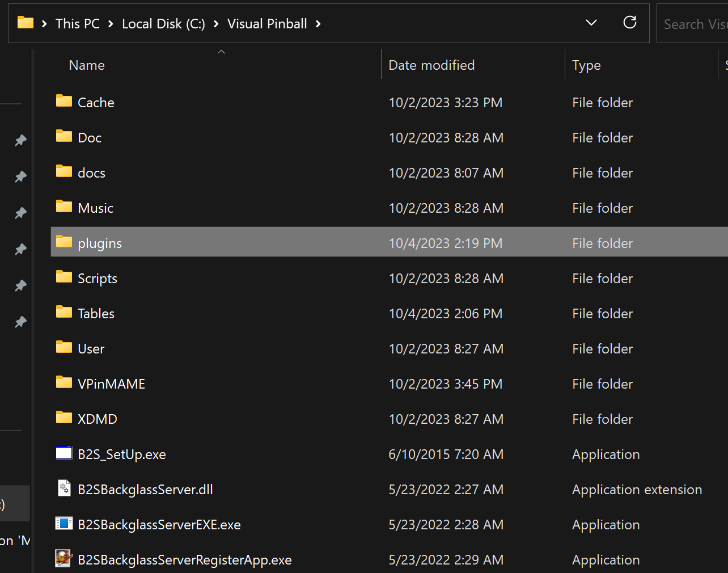
Task: Click the B2SBackglassServer.dll file icon
Action: 63,488
